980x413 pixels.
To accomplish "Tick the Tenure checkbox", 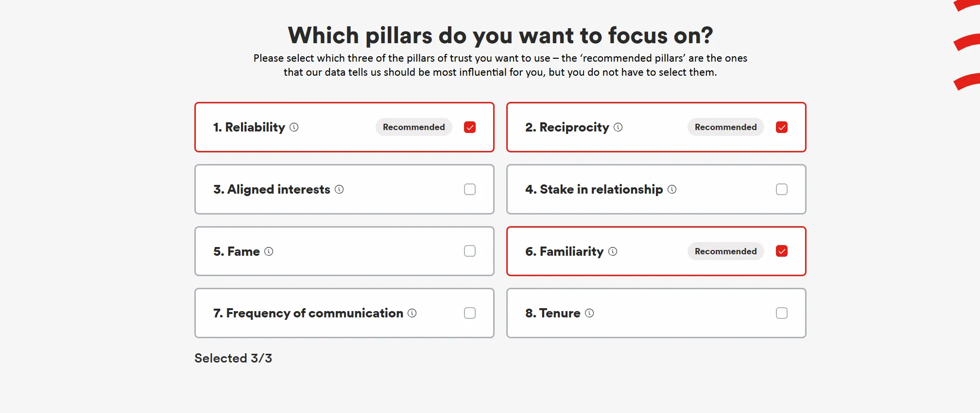I will click(x=782, y=313).
